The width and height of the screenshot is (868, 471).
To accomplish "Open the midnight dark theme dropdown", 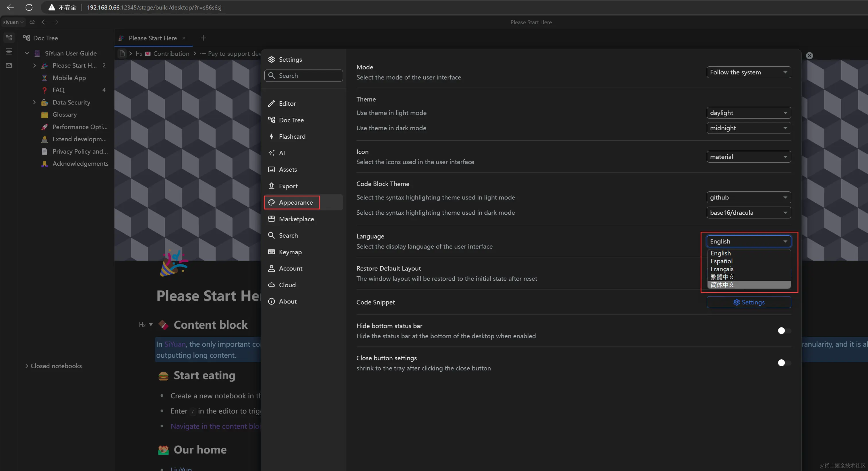I will click(x=748, y=128).
